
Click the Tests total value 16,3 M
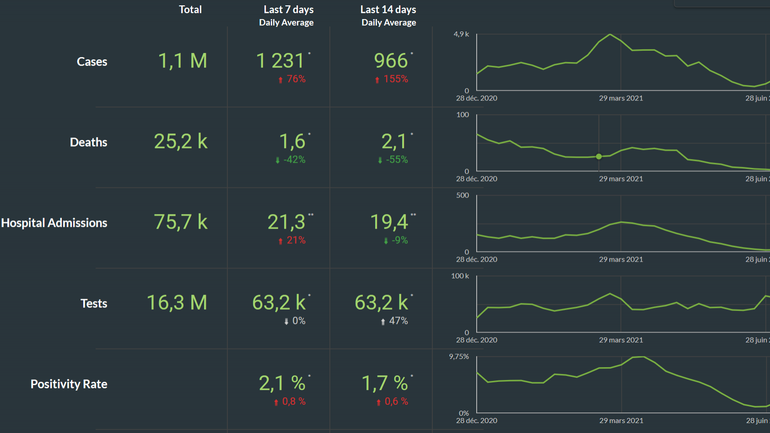tap(176, 303)
